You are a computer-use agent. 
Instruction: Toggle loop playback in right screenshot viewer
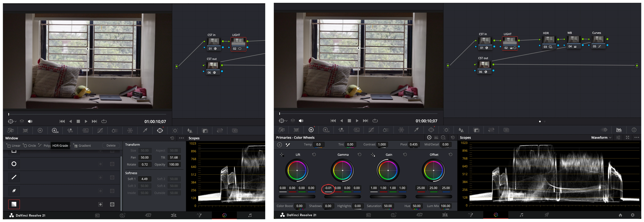coord(375,121)
